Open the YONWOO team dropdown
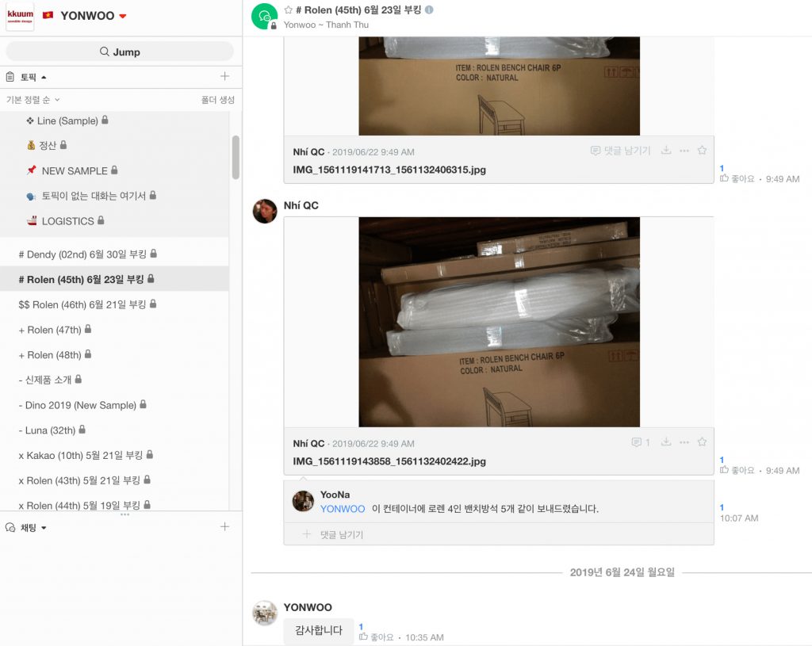 point(123,16)
